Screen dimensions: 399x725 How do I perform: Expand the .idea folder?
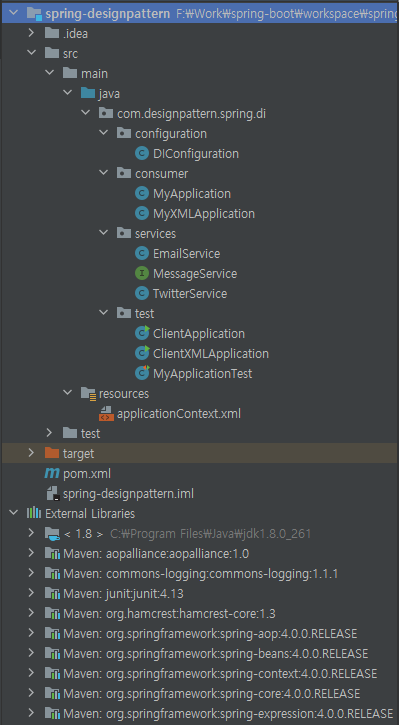point(31,33)
